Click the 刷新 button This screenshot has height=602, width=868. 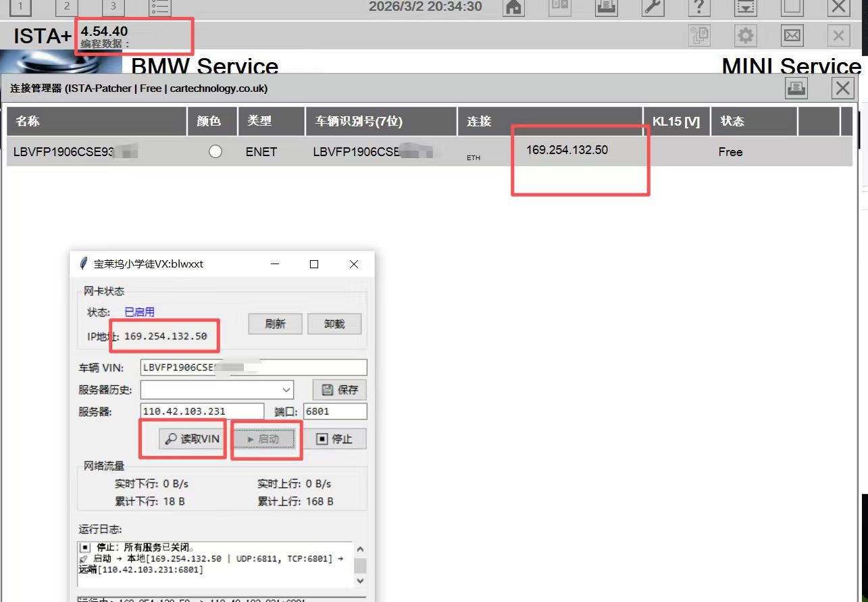pyautogui.click(x=274, y=324)
